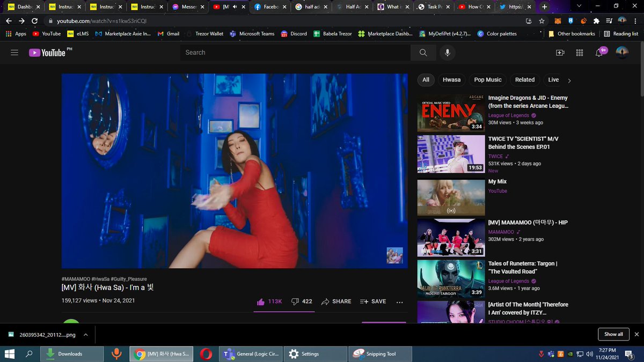Viewport: 644px width, 362px height.
Task: Click install app icon in address bar
Action: pos(529,21)
